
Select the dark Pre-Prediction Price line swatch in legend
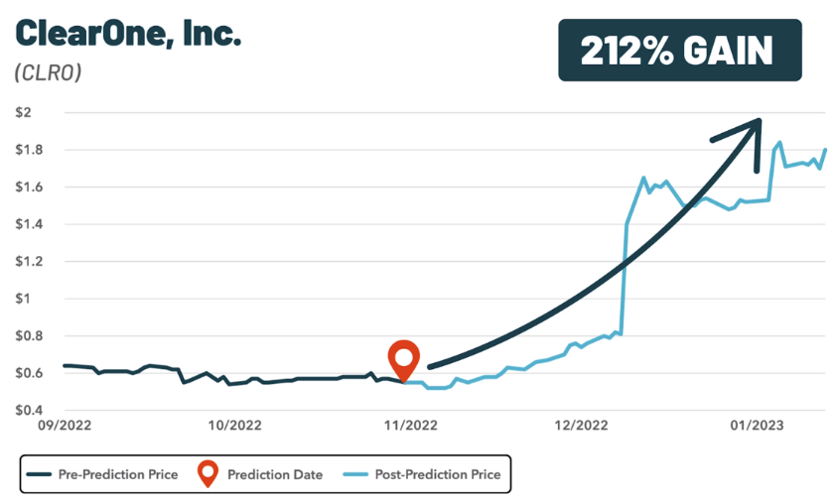(40, 474)
